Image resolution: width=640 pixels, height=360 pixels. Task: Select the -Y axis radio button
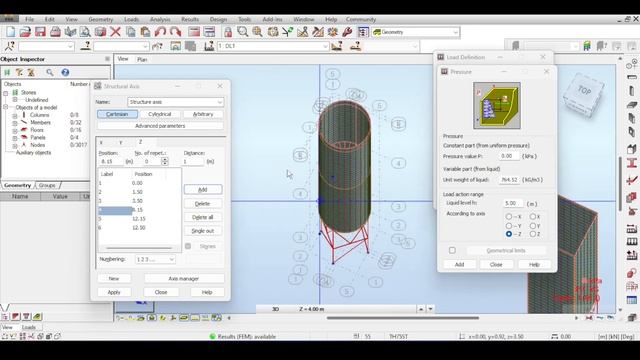[509, 225]
